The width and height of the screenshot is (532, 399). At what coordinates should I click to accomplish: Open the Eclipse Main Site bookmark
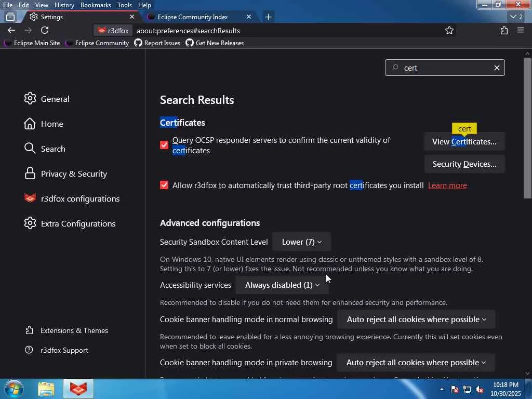click(x=32, y=43)
